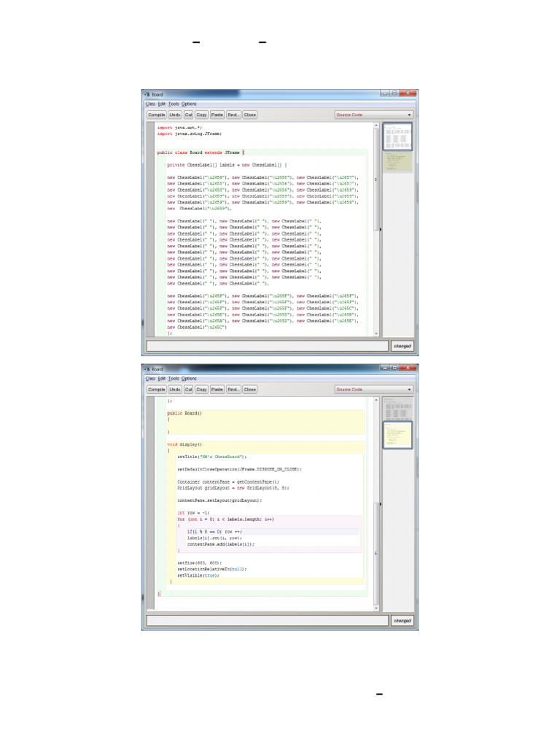
Task: Click Undo in the display() Board window
Action: point(175,390)
